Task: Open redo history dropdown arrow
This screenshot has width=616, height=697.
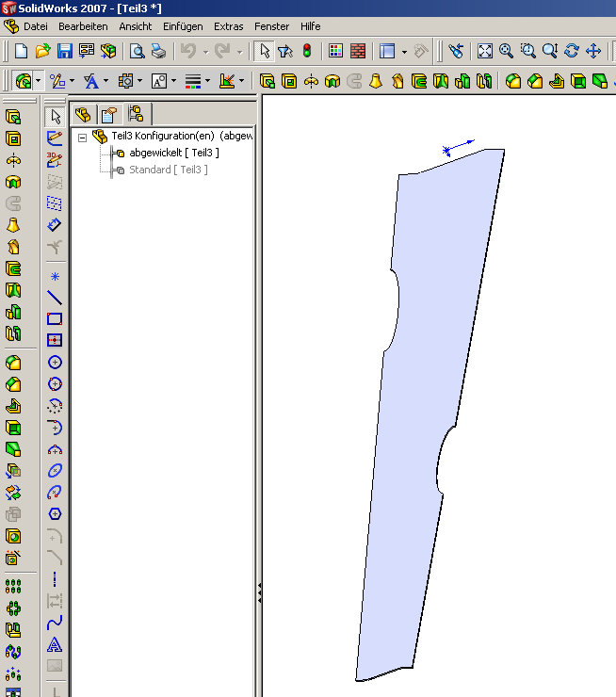Action: pyautogui.click(x=239, y=52)
